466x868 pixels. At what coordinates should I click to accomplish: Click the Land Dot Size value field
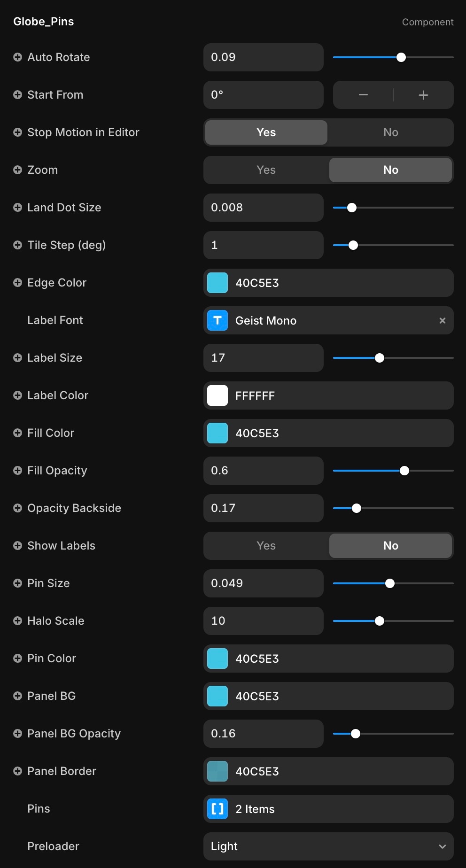263,208
